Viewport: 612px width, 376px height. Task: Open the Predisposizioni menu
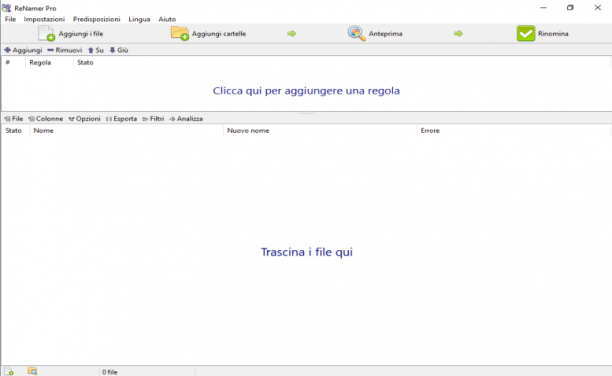click(x=96, y=19)
